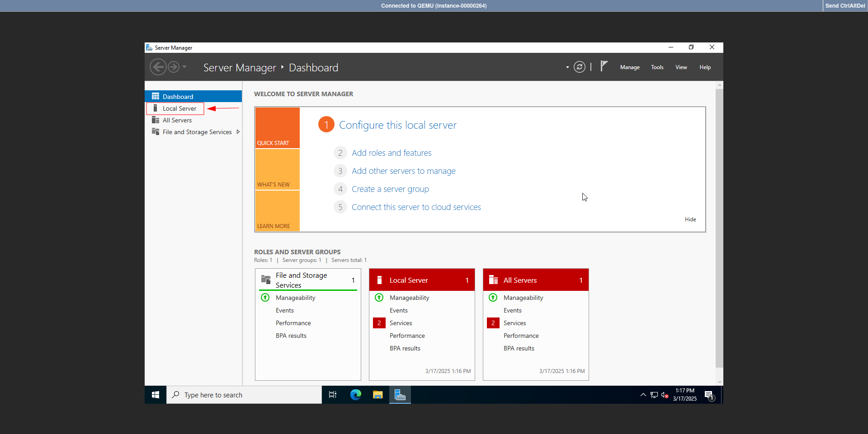This screenshot has width=868, height=434.
Task: Click the dashboard vertical scrollbar
Action: (x=719, y=228)
